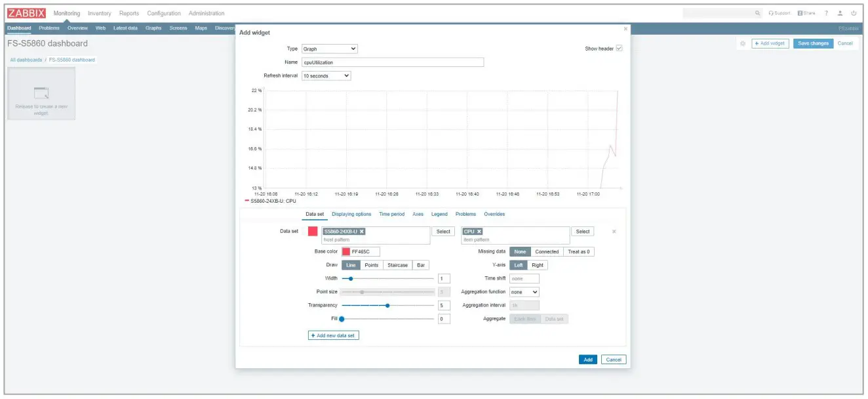Image resolution: width=868 pixels, height=399 pixels.
Task: Go to Latest data submenu
Action: click(x=125, y=28)
